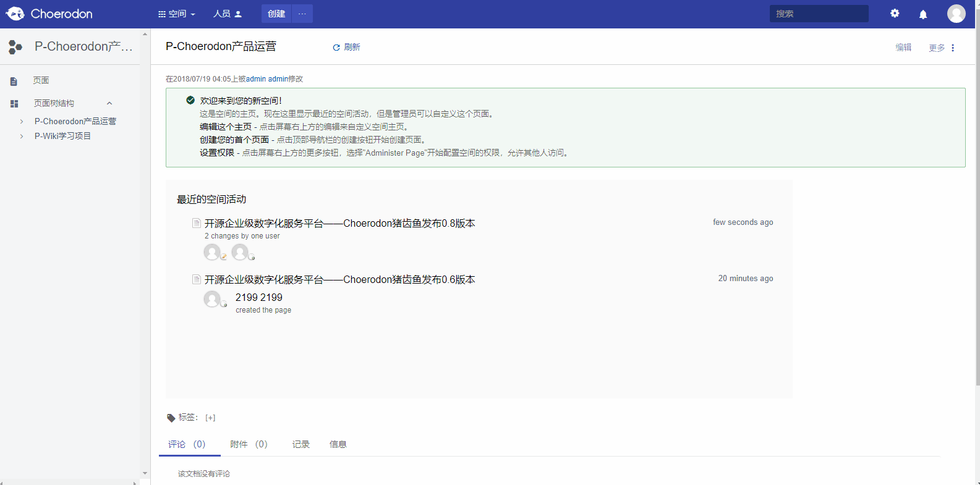This screenshot has height=485, width=980.
Task: Click the space logo beside P-Choerodon sidebar title
Action: [15, 46]
